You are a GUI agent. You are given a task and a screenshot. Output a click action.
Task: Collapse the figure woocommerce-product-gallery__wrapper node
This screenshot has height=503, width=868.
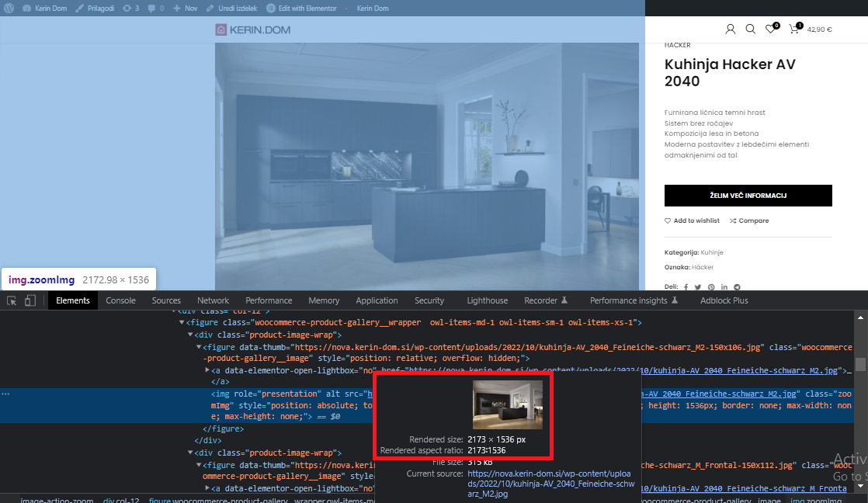(182, 322)
